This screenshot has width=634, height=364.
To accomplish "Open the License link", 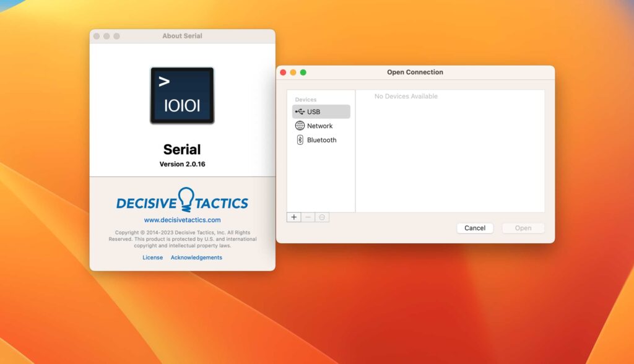I will click(x=152, y=257).
